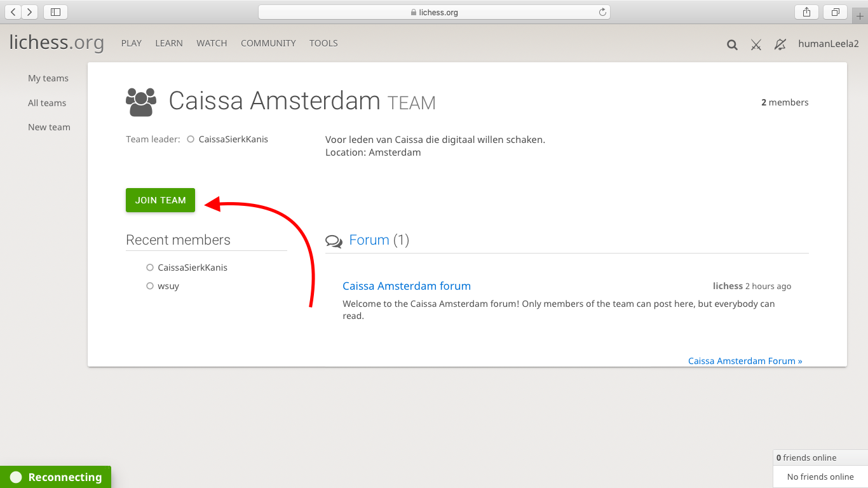868x488 pixels.
Task: Select New team in sidebar
Action: pyautogui.click(x=49, y=127)
